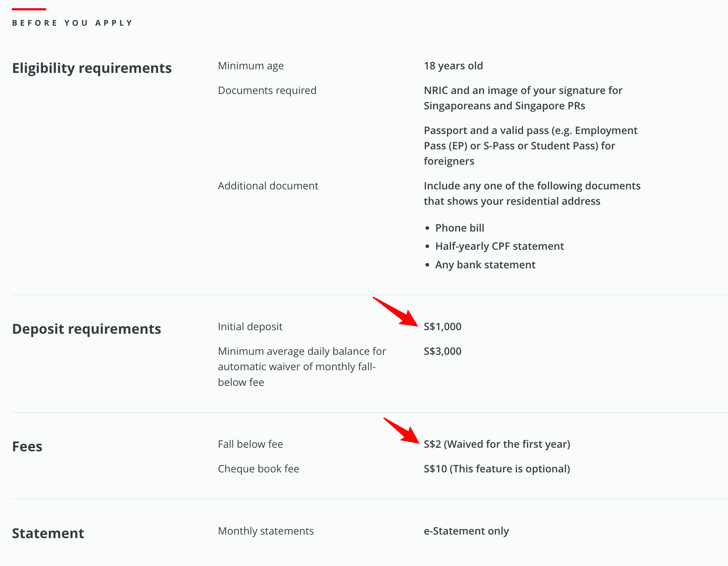Click the "Initial deposit" label
Viewport: 728px width, 566px height.
point(250,327)
